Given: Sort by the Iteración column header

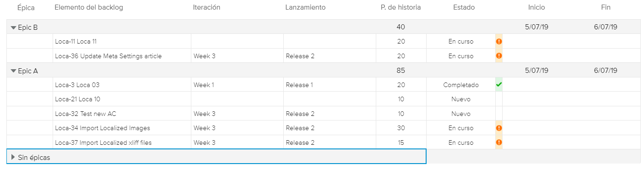Looking at the screenshot, I should (206, 7).
